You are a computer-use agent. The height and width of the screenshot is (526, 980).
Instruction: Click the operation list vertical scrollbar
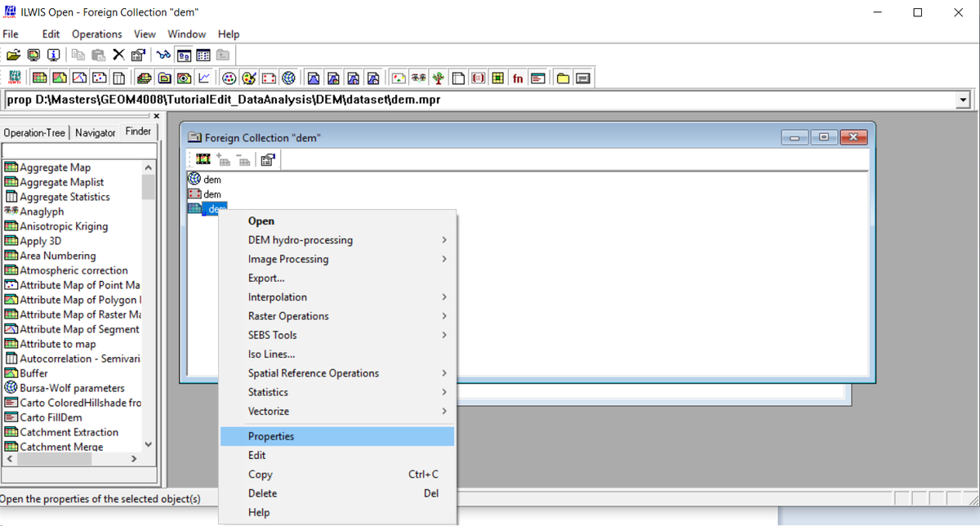click(x=148, y=305)
